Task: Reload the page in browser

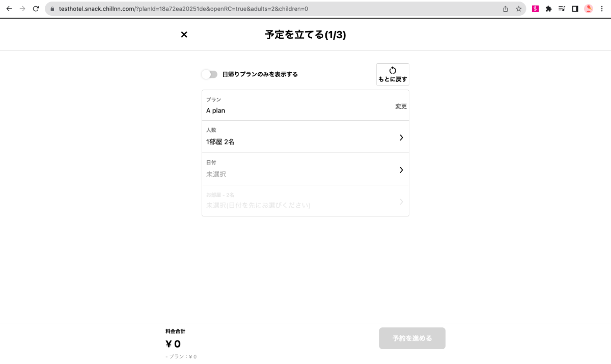Action: [36, 9]
